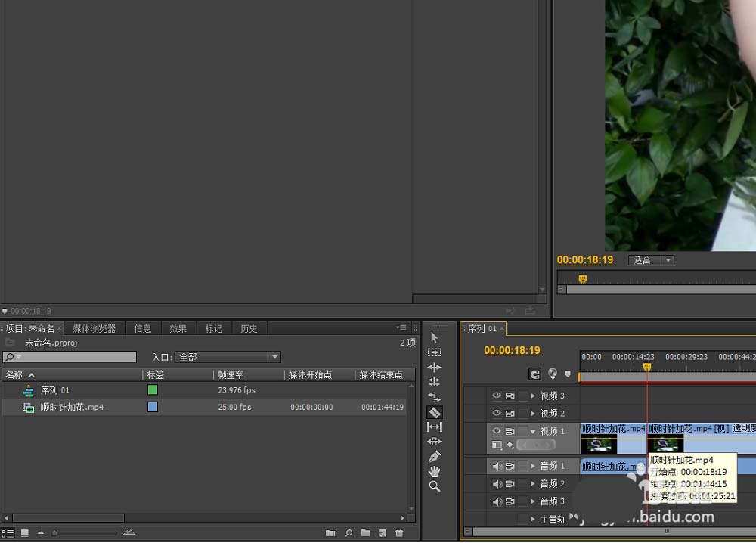Open the 适合 zoom level dropdown
756x543 pixels.
click(651, 260)
